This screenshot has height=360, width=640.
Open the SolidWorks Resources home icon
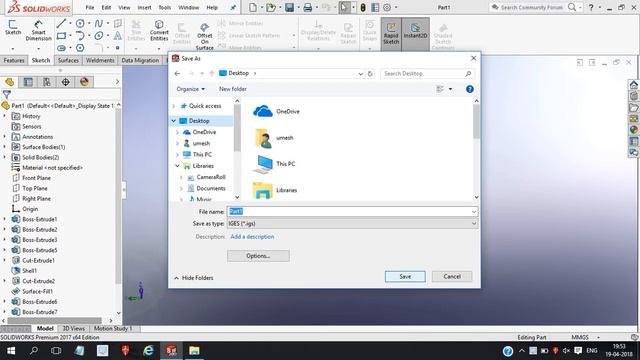[x=633, y=84]
